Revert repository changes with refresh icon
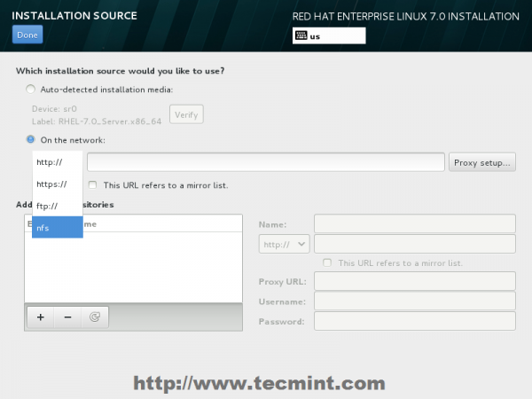The image size is (532, 399). pos(95,317)
